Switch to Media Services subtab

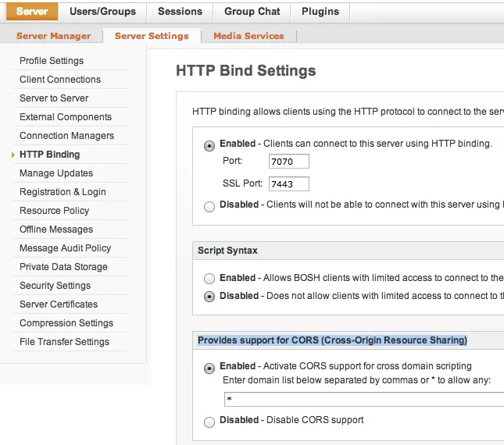(x=248, y=36)
